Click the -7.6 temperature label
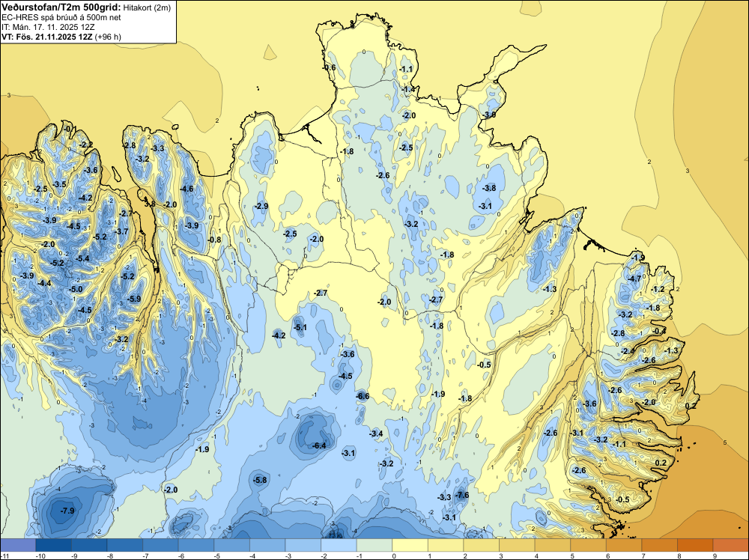Viewport: 749px width, 560px height. tap(462, 495)
